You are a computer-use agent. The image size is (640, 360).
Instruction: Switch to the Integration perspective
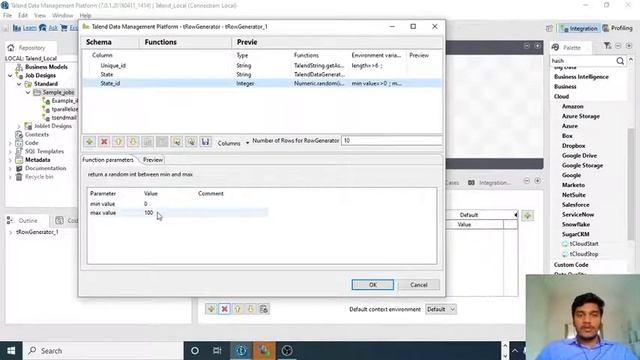(579, 28)
